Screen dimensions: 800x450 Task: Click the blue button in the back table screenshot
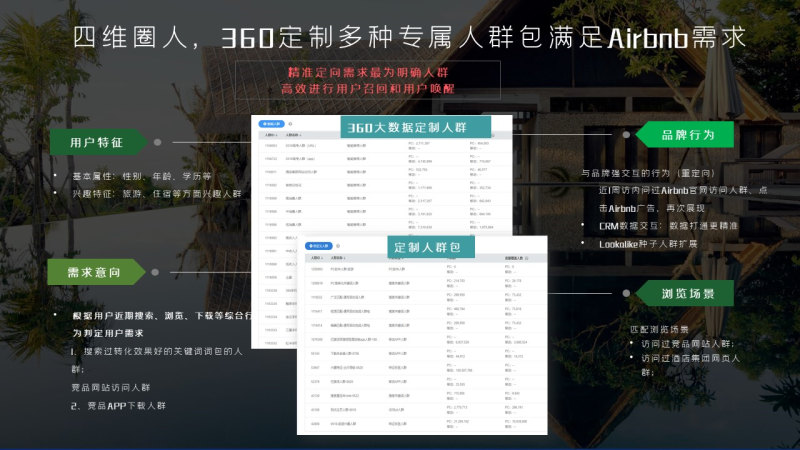coord(271,124)
